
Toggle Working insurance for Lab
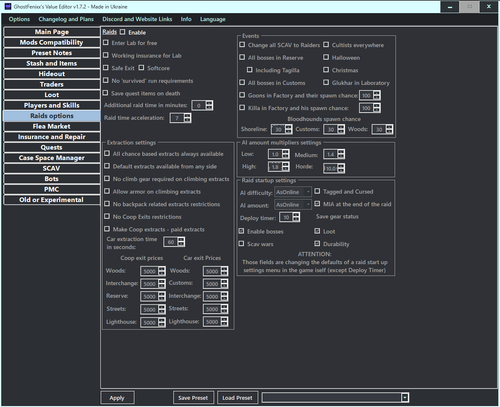pos(106,55)
